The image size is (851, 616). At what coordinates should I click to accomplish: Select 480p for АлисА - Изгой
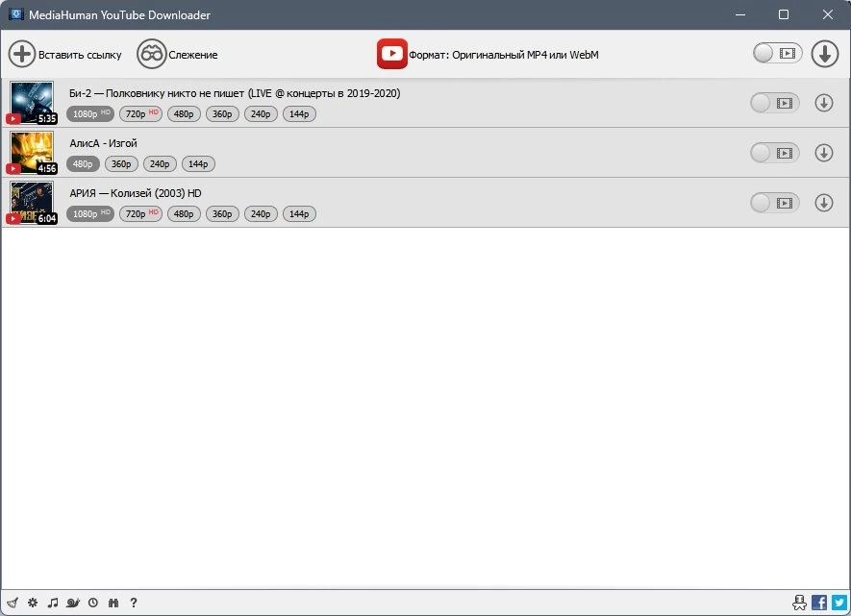[83, 163]
